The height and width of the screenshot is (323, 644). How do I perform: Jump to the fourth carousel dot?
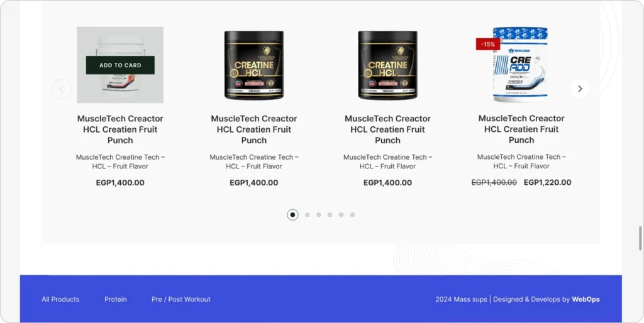point(330,215)
